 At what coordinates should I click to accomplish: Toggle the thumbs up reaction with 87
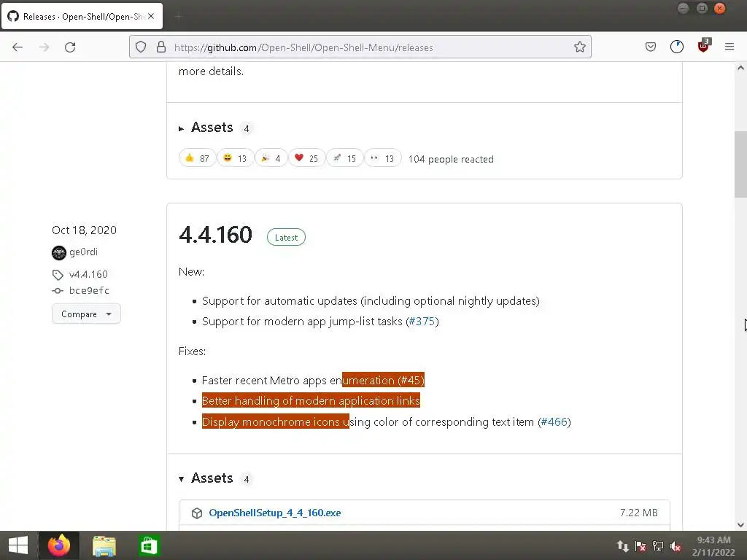pos(197,158)
